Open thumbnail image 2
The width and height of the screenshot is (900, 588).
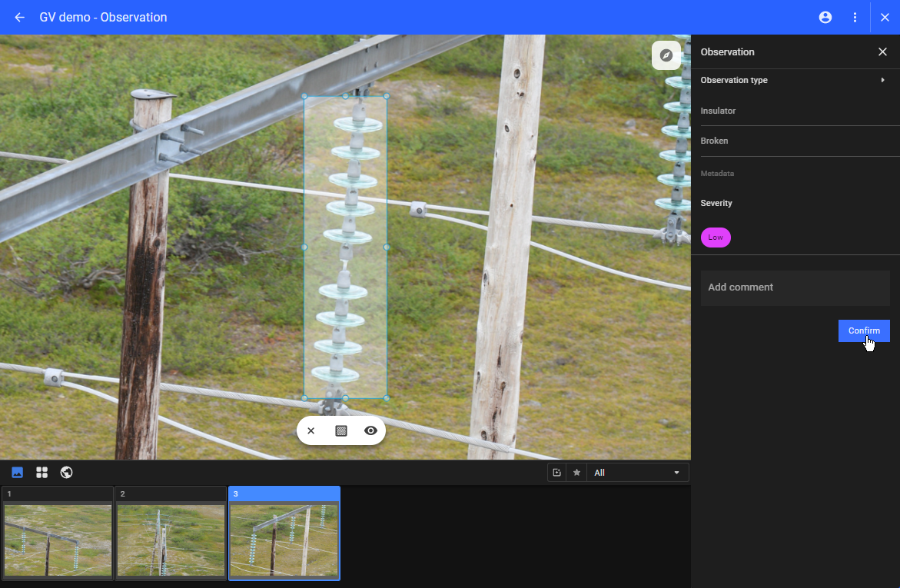[171, 538]
